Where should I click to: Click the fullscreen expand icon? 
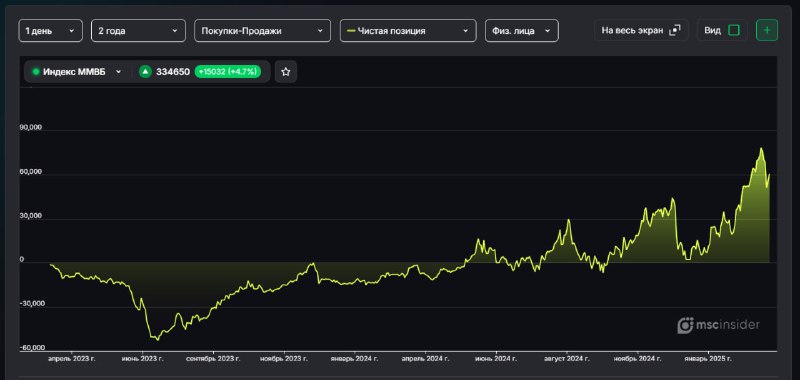[675, 30]
